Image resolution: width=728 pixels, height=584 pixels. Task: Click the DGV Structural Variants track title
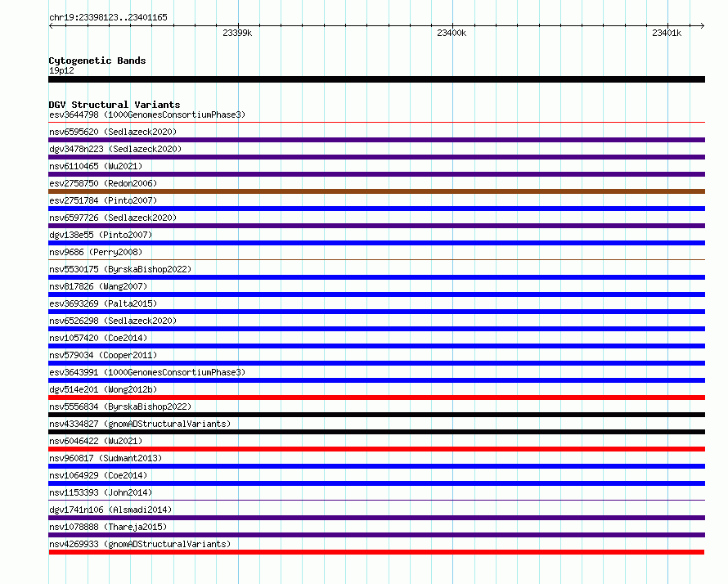click(x=115, y=105)
